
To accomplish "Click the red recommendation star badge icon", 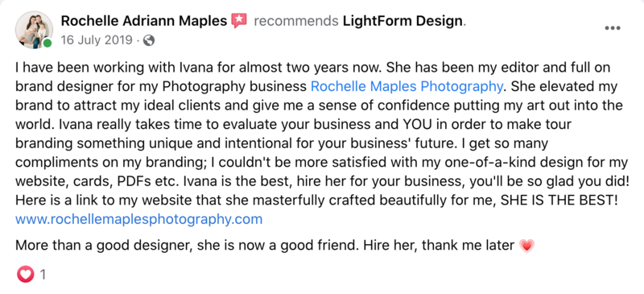I will [x=239, y=21].
